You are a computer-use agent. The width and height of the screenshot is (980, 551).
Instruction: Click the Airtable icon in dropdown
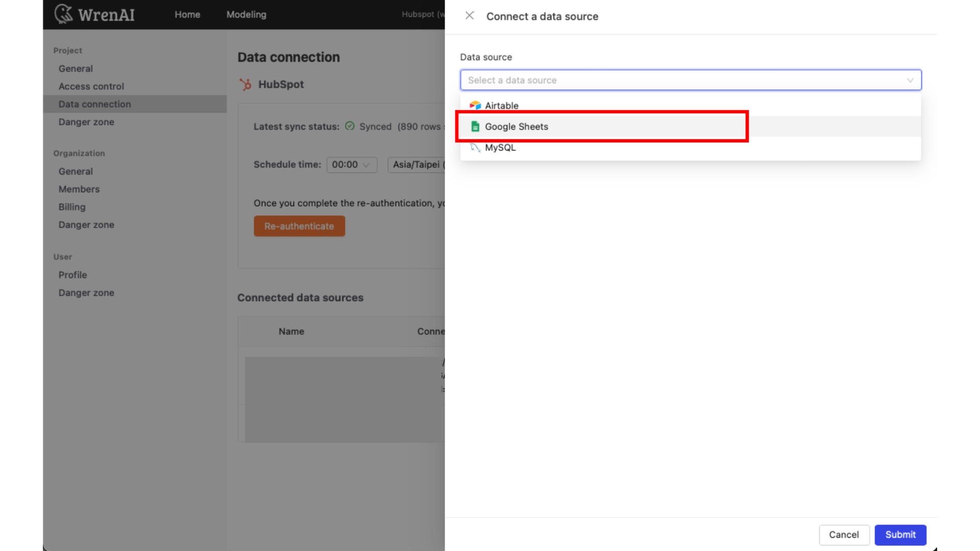[x=475, y=106]
